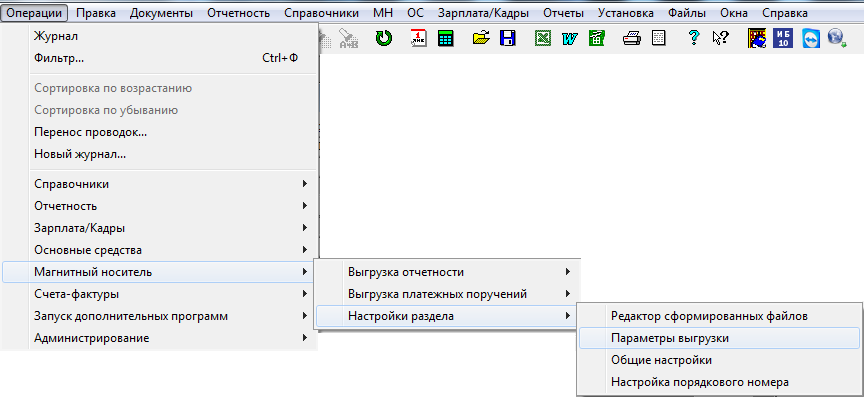Open Общие настройки
864x397 pixels.
click(x=719, y=360)
